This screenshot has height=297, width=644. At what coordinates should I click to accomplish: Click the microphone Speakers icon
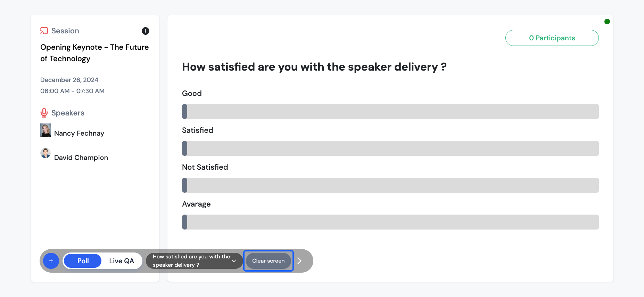coord(44,113)
